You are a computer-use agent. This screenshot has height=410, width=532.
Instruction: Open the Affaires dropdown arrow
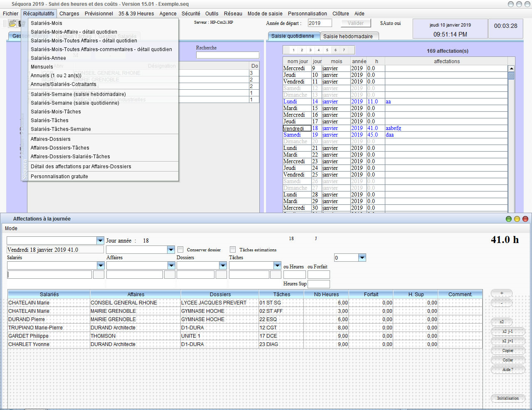[171, 265]
